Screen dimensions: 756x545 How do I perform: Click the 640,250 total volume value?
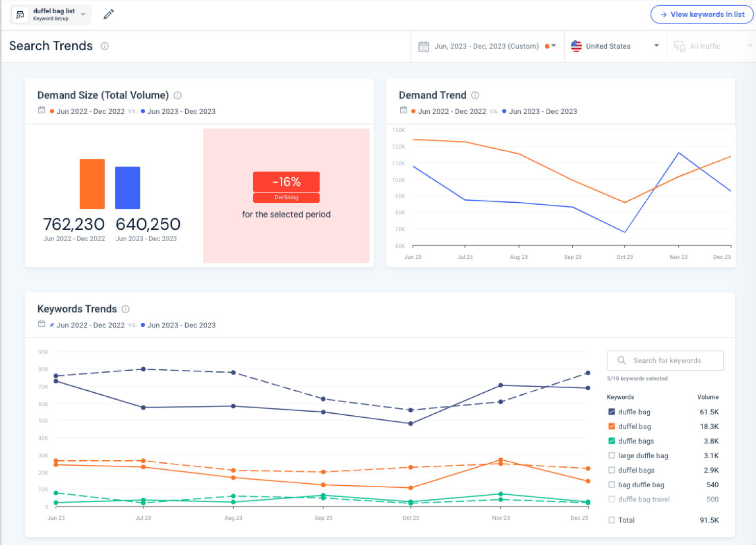coord(148,224)
